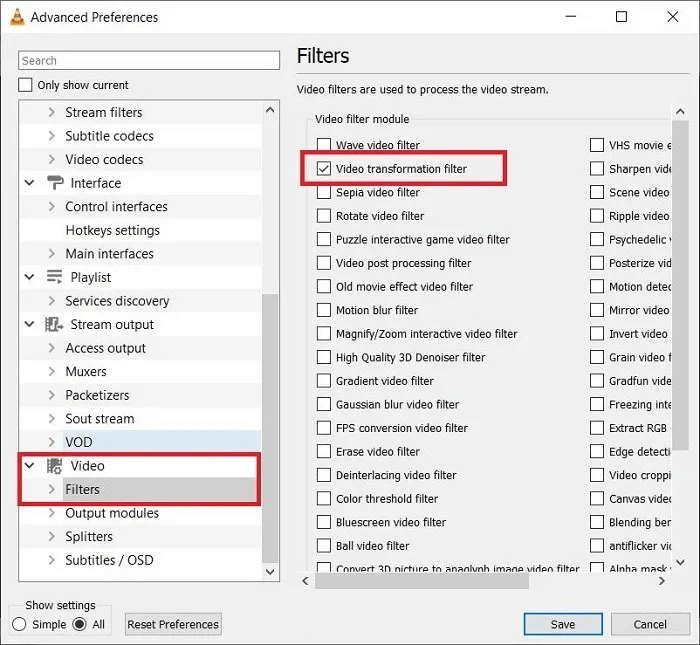This screenshot has width=700, height=645.
Task: Select the Simple show settings radio button
Action: (x=19, y=624)
